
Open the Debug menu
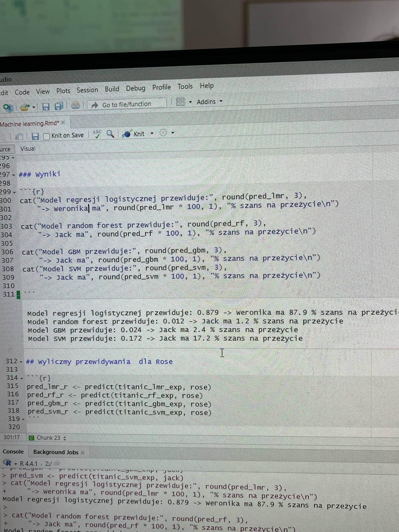[136, 88]
